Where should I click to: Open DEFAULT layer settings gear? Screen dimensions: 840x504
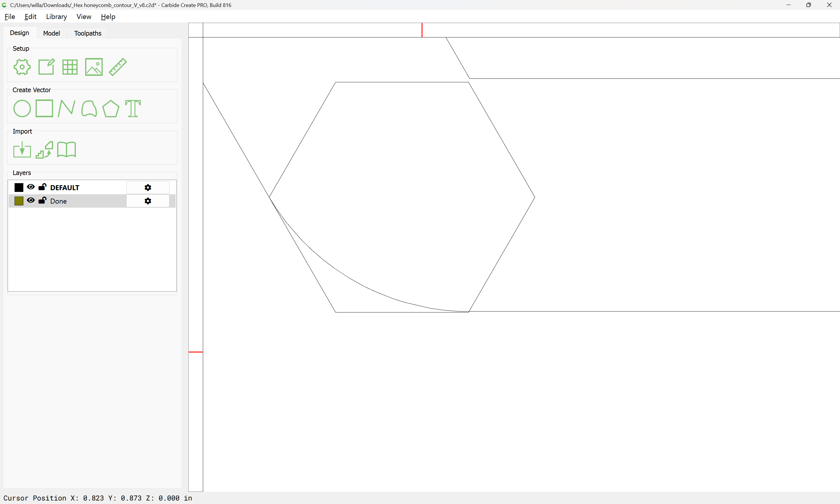point(148,188)
